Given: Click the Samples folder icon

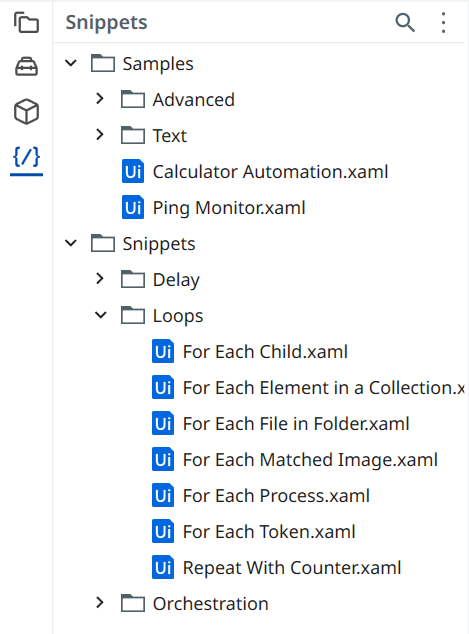Looking at the screenshot, I should click(103, 63).
